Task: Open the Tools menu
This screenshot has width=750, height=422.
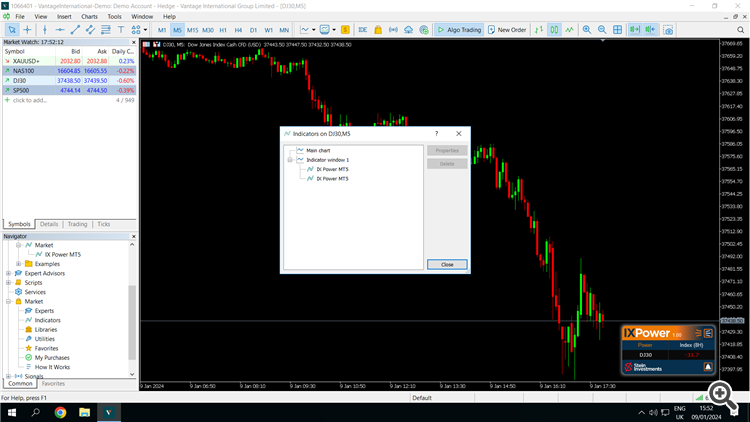Action: pos(114,16)
